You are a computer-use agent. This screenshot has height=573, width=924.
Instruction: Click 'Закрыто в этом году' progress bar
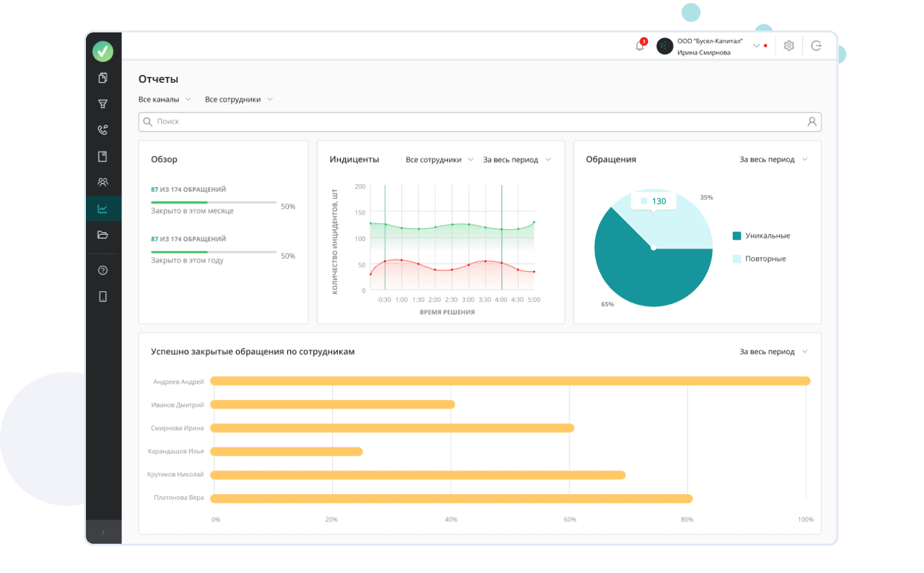pos(214,252)
